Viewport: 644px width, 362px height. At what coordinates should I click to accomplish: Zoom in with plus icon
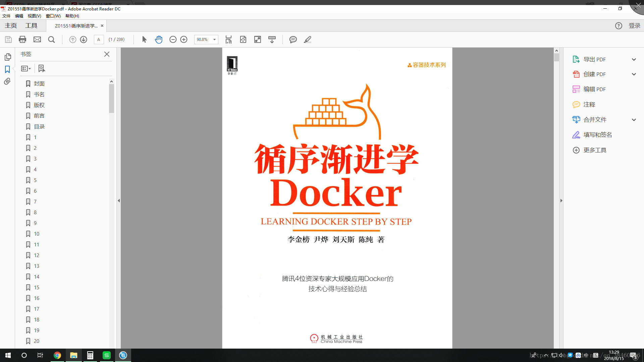184,40
